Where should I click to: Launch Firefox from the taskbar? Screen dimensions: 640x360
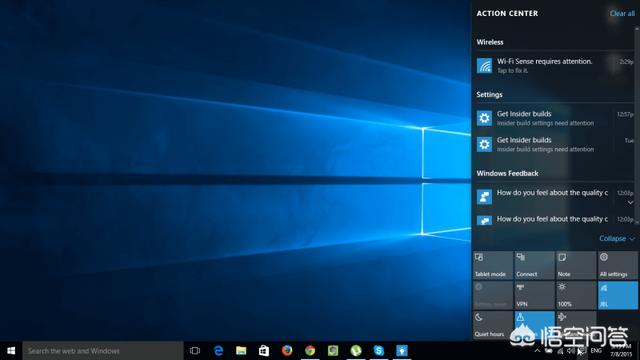pyautogui.click(x=287, y=351)
